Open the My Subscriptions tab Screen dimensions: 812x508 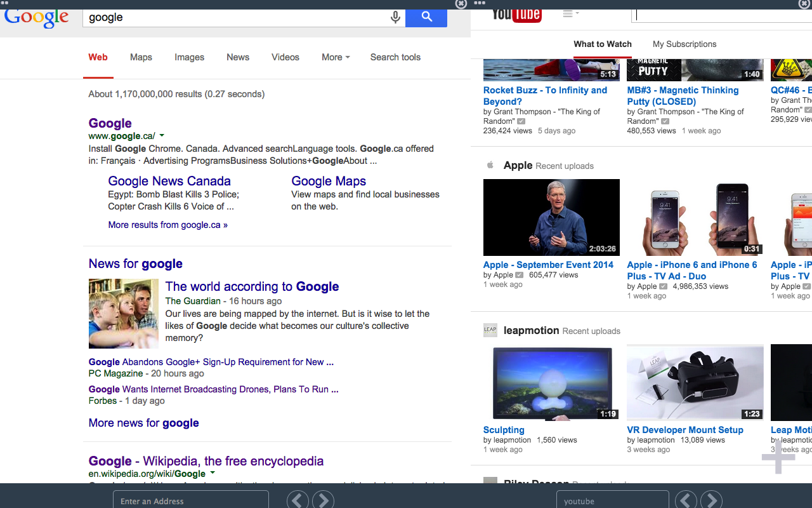point(684,44)
